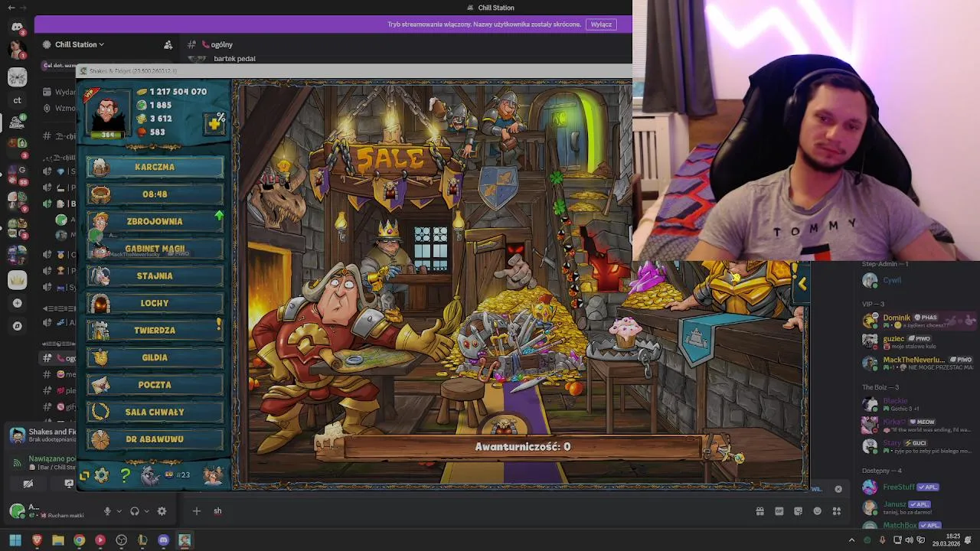The height and width of the screenshot is (551, 980).
Task: Open the Gabinet Magii shop
Action: [x=155, y=249]
